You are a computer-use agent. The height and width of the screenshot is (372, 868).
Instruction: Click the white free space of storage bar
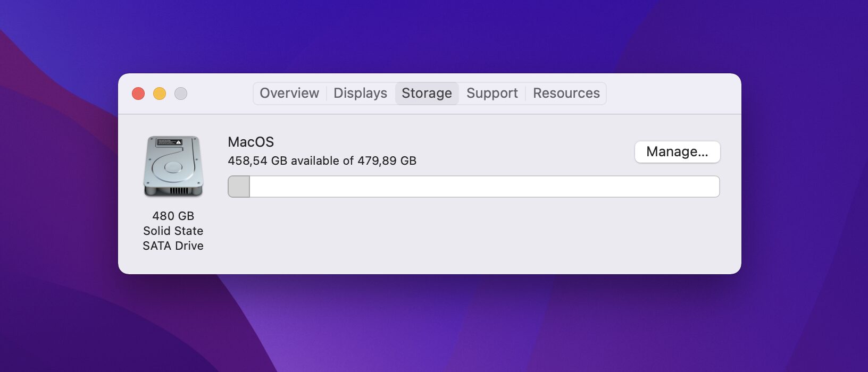pyautogui.click(x=484, y=187)
